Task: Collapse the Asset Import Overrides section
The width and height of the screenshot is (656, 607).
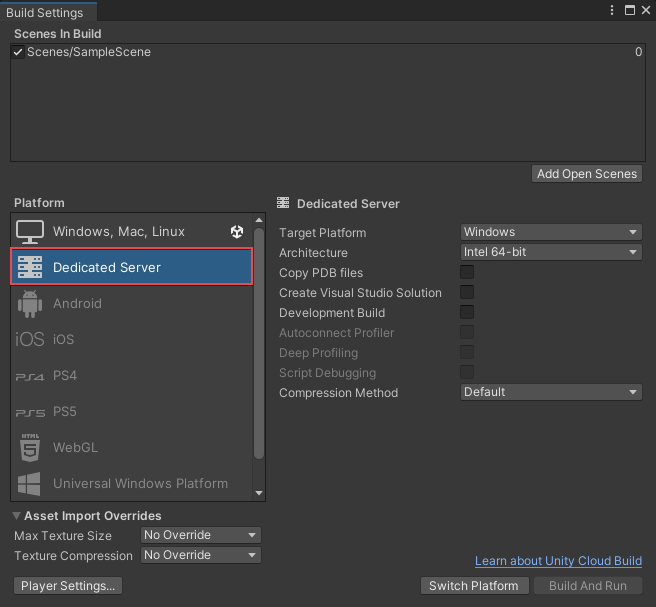Action: [17, 516]
